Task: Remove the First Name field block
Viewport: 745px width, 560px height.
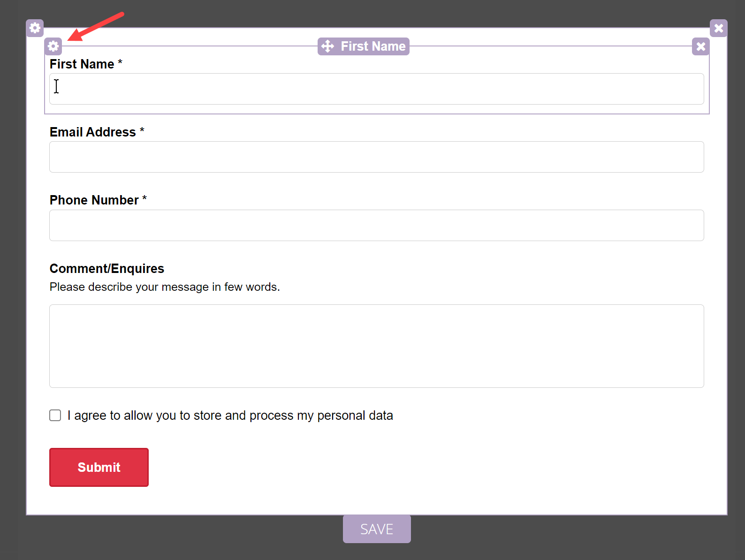Action: 700,46
